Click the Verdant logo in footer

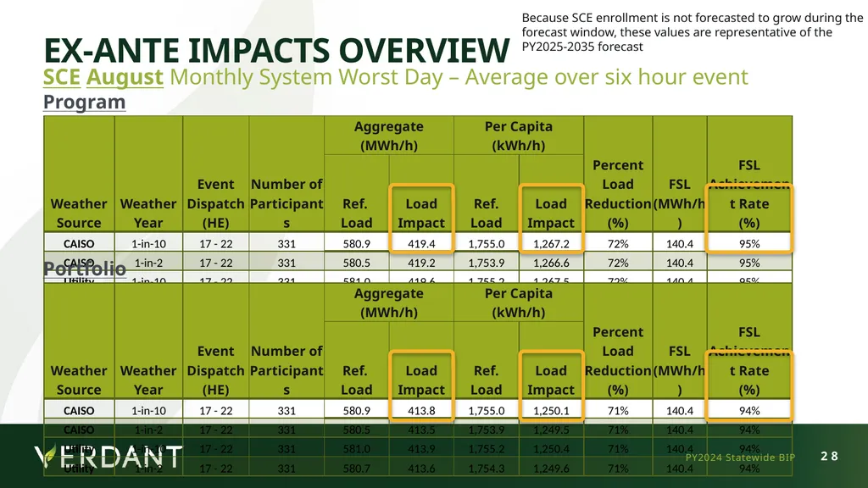(108, 456)
